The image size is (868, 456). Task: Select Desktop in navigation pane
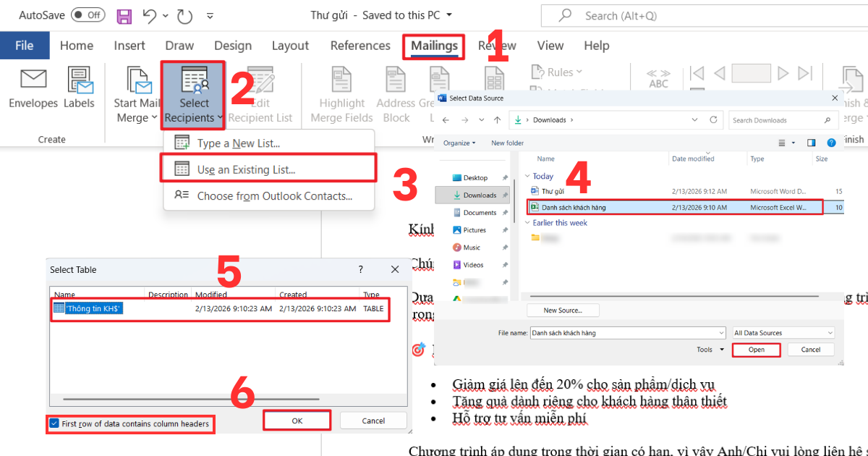click(x=475, y=177)
